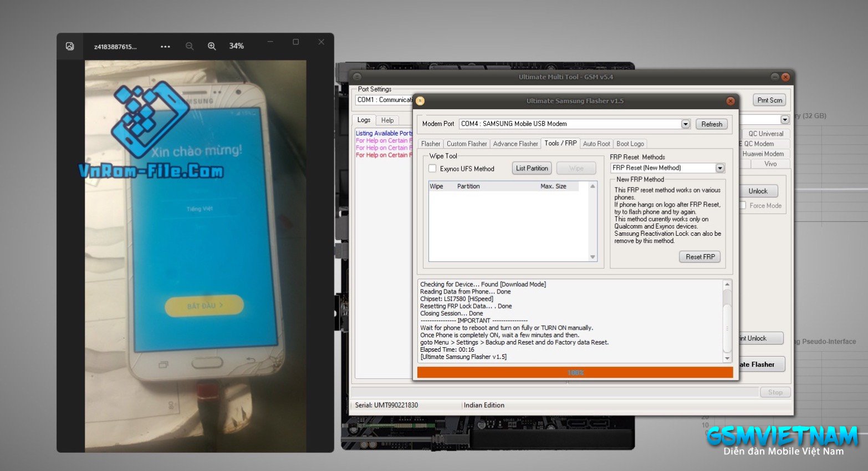The image size is (868, 471).
Task: Select the QC Universal tab
Action: point(765,134)
